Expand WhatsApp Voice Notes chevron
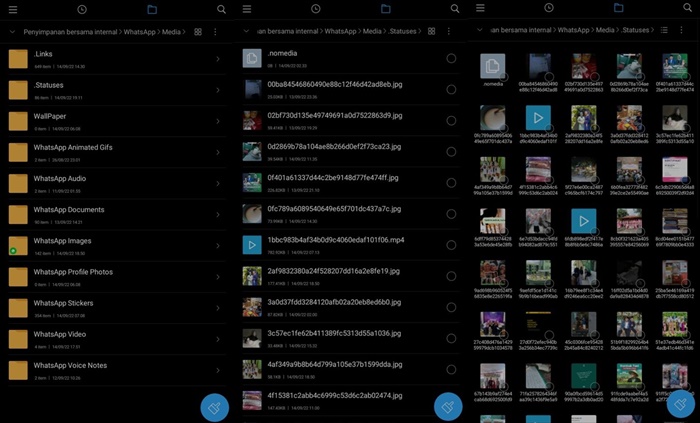The width and height of the screenshot is (700, 423). click(218, 370)
